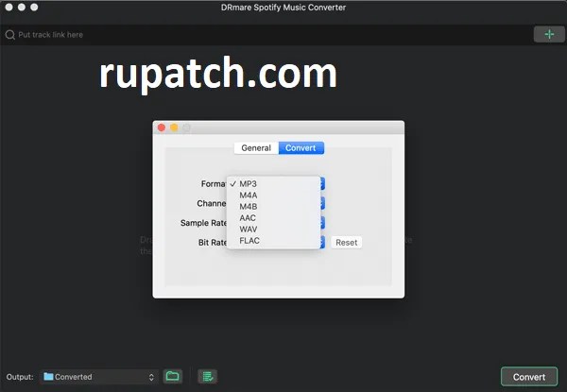This screenshot has width=567, height=392.
Task: Close the preferences dialog with red button
Action: tap(162, 128)
